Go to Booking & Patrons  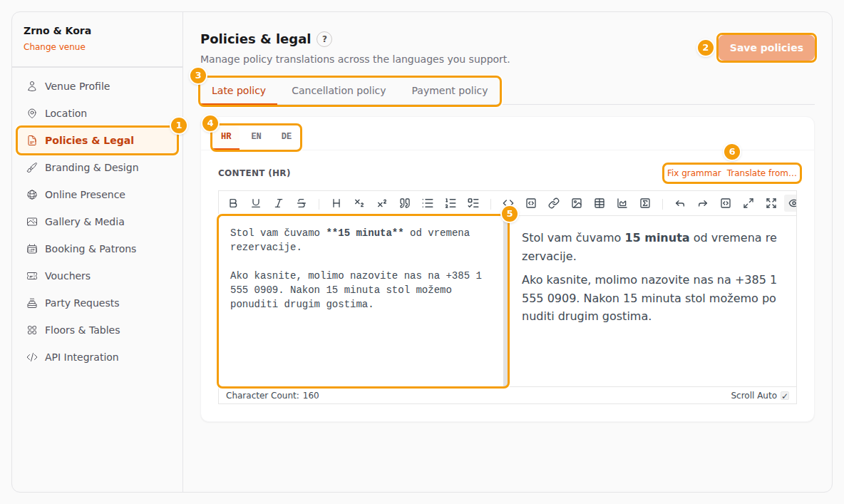coord(98,249)
